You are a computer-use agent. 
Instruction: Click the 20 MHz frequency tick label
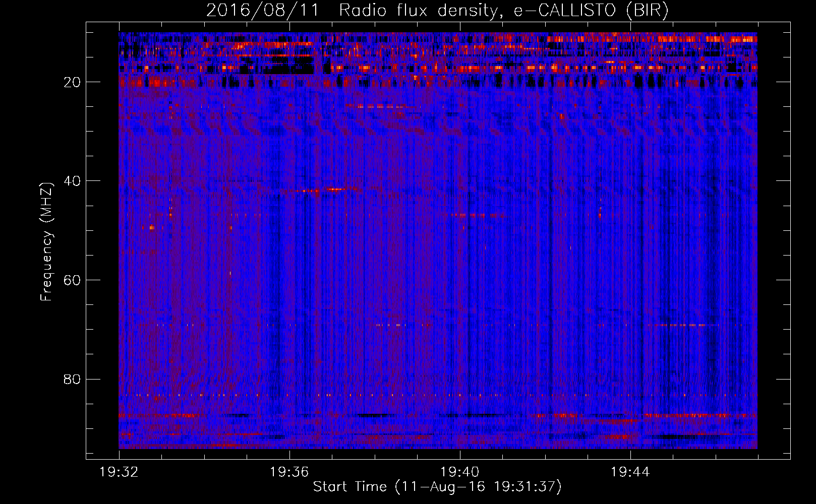tap(72, 82)
